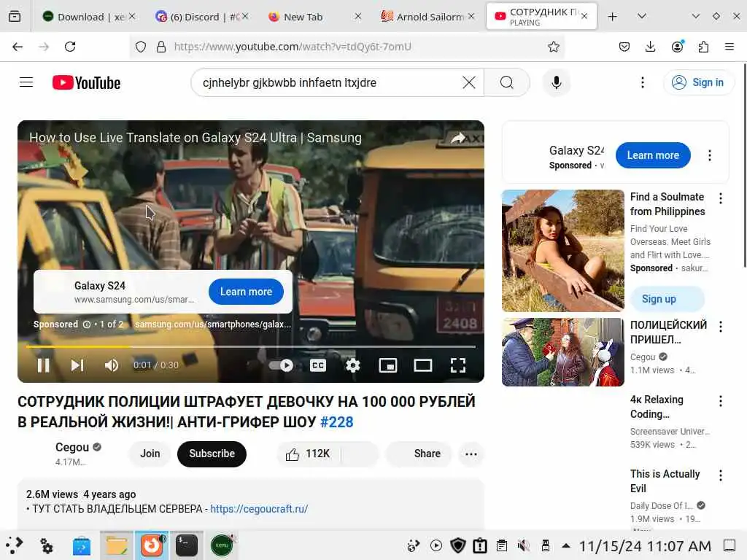
Task: Open the Cegou channel name
Action: pos(72,447)
